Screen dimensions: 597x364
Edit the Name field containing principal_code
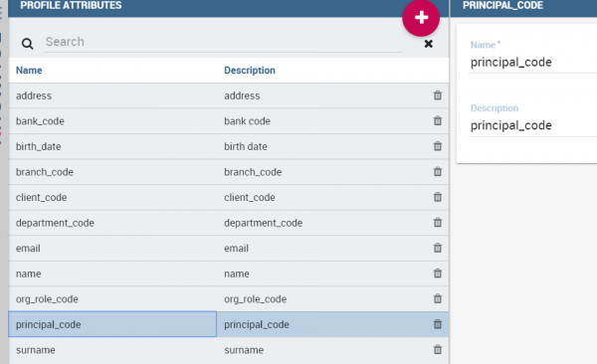tap(533, 63)
